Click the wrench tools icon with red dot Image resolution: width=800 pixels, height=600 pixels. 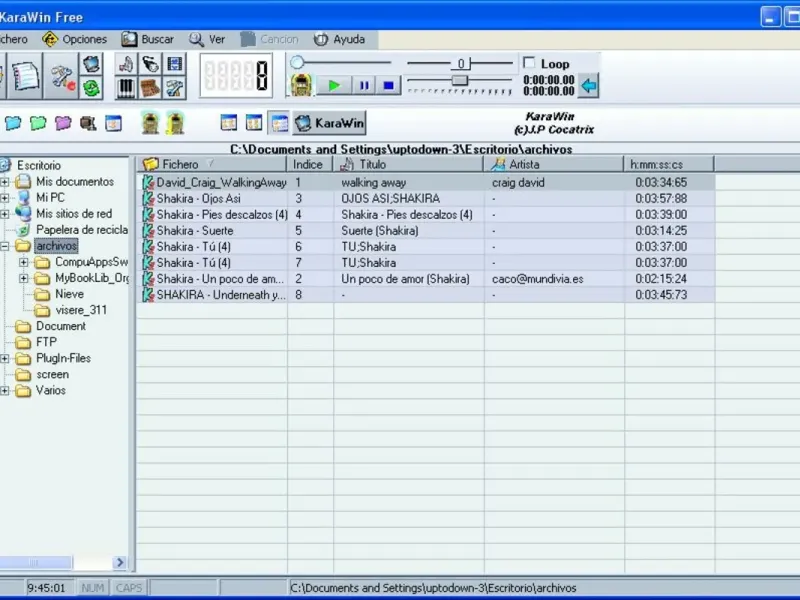point(62,76)
